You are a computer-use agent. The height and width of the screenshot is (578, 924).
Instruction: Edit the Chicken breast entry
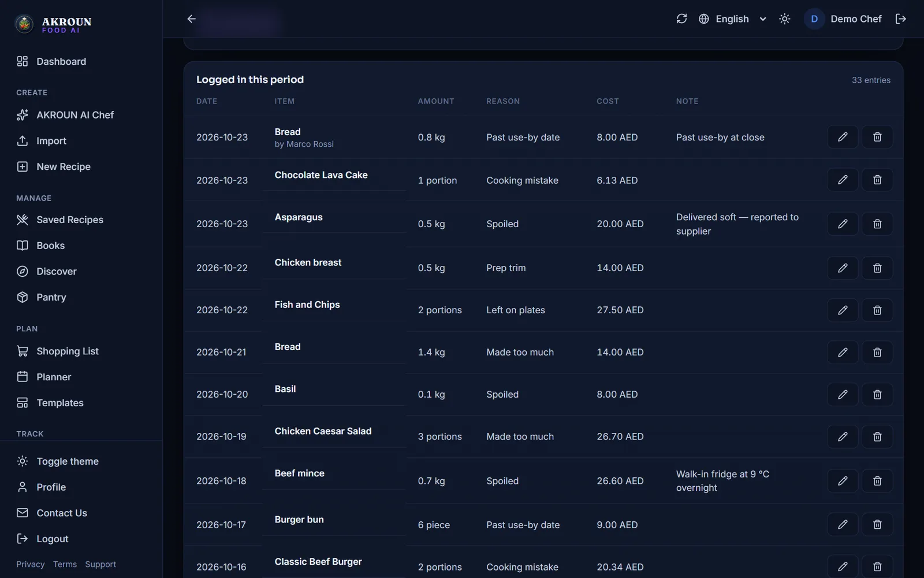click(843, 268)
